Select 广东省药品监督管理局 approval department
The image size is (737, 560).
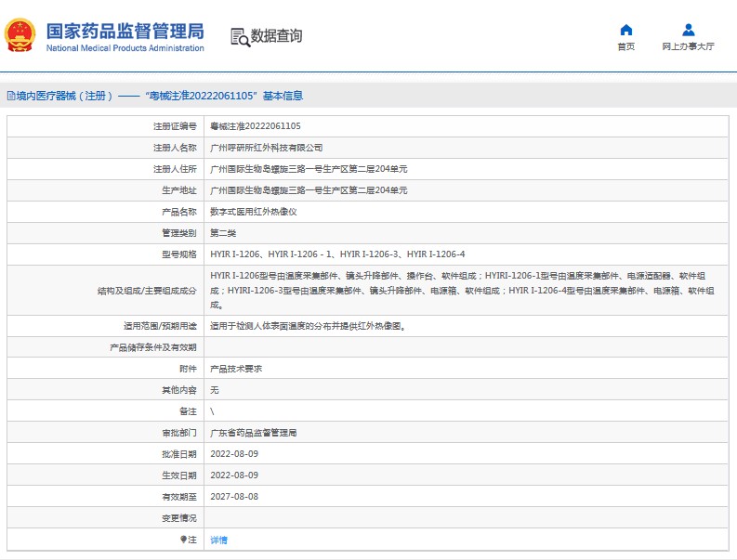254,433
